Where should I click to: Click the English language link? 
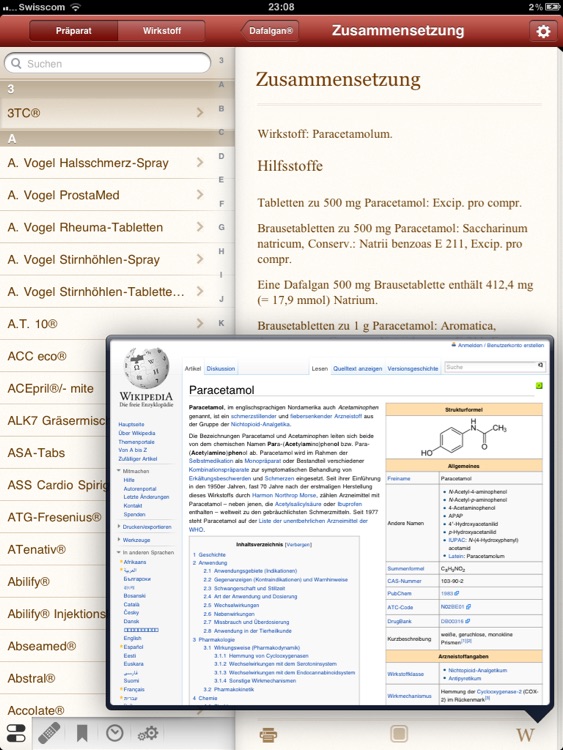click(132, 638)
